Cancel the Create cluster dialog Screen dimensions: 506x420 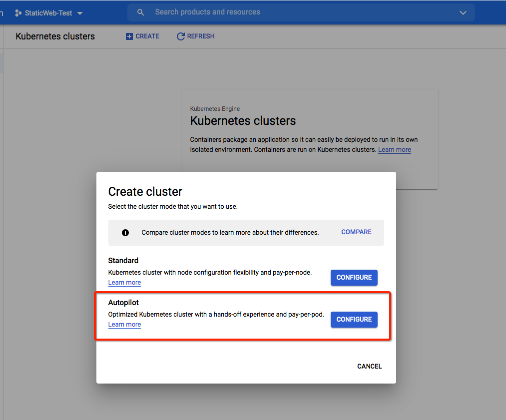(x=369, y=366)
